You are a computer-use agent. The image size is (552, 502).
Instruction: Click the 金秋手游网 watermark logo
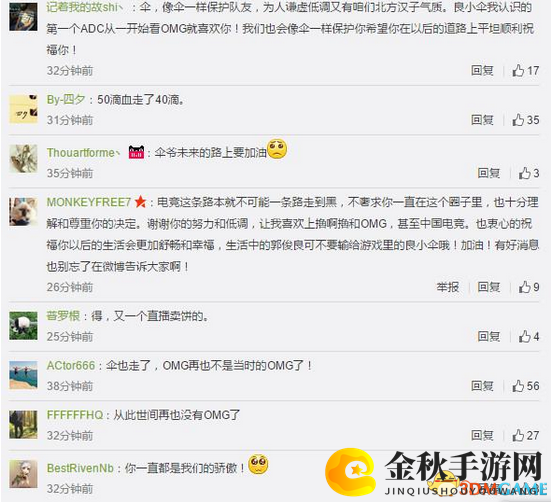tap(434, 473)
